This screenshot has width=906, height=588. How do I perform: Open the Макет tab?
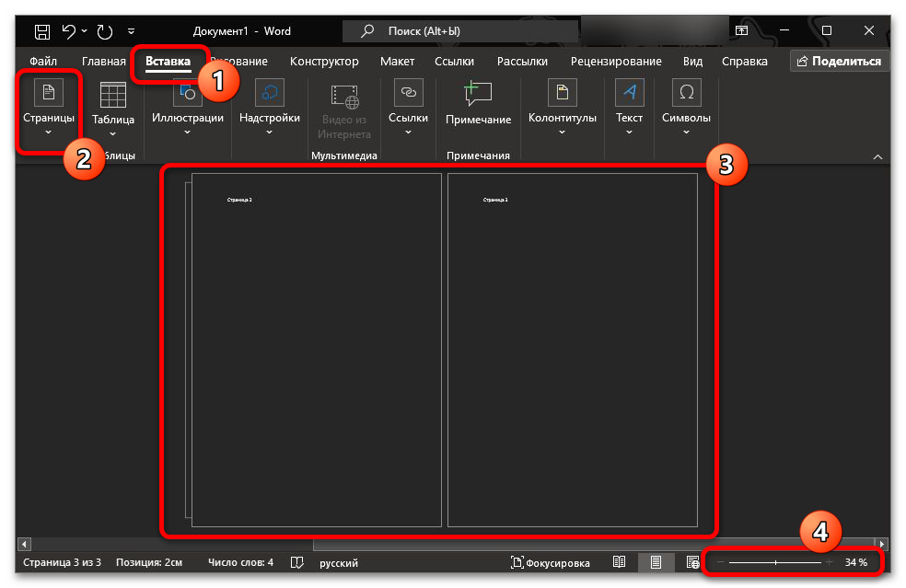pyautogui.click(x=398, y=62)
